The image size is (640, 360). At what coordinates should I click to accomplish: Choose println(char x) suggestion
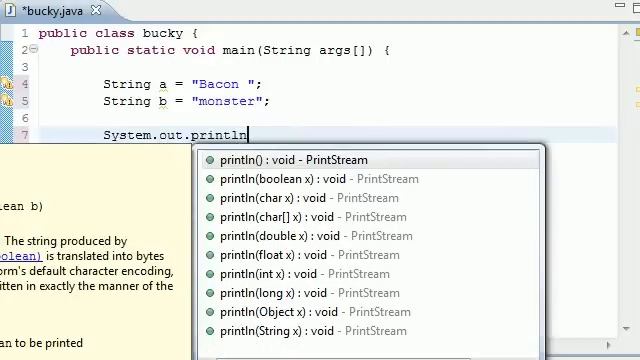(x=371, y=198)
